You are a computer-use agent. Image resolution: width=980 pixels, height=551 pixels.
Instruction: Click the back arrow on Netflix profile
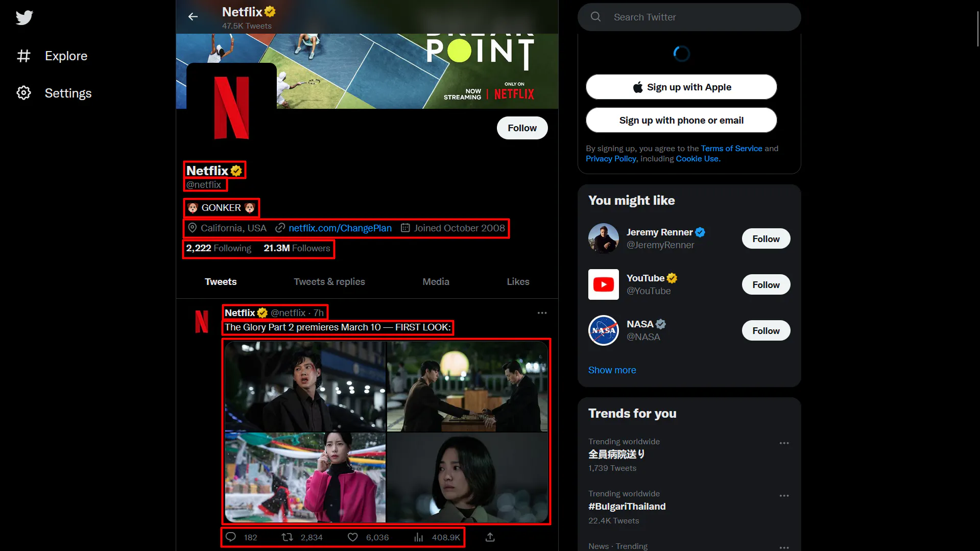tap(193, 16)
